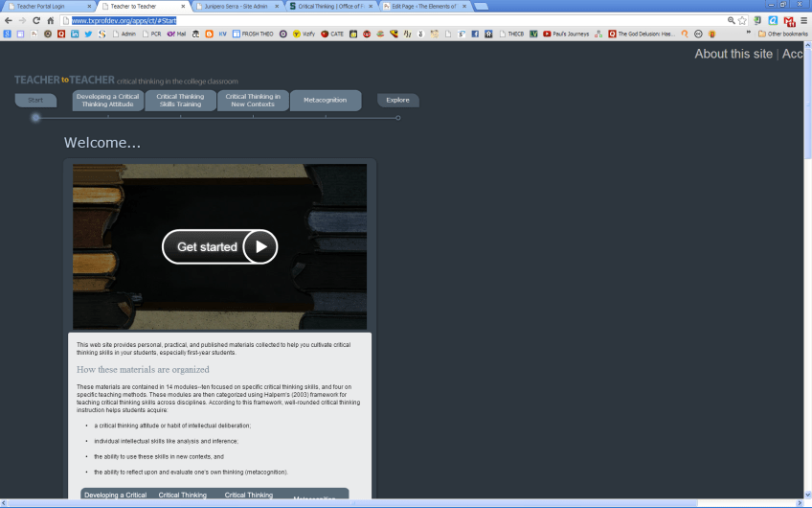Open the Metacognition module tab
812x508 pixels.
pyautogui.click(x=325, y=101)
